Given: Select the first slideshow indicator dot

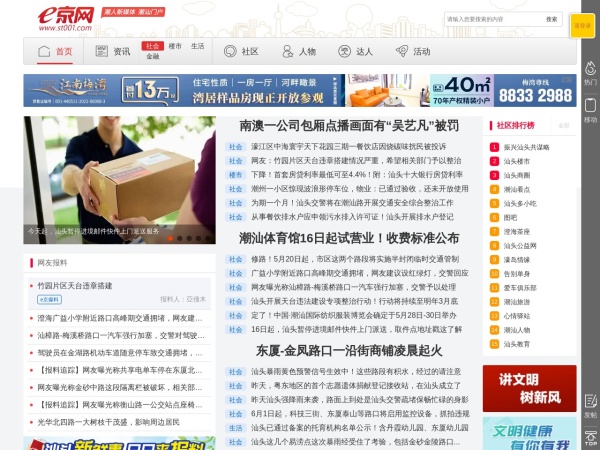Looking at the screenshot, I should [170, 238].
